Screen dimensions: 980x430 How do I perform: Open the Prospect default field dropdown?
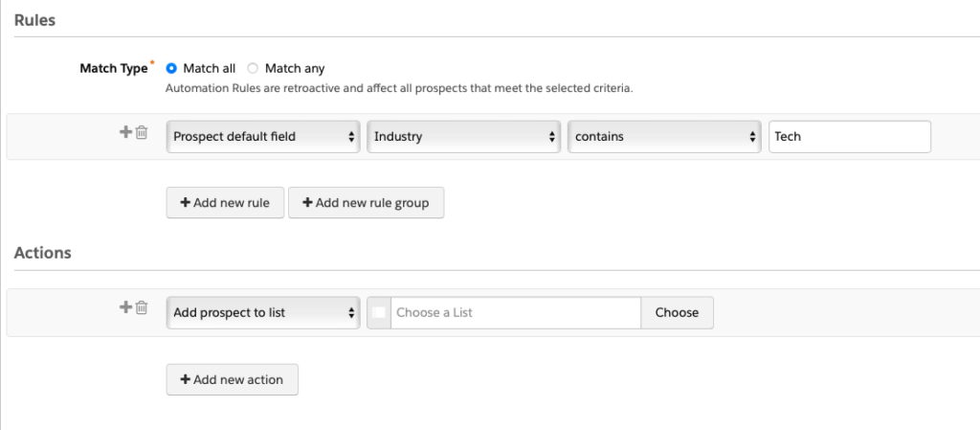pyautogui.click(x=263, y=137)
